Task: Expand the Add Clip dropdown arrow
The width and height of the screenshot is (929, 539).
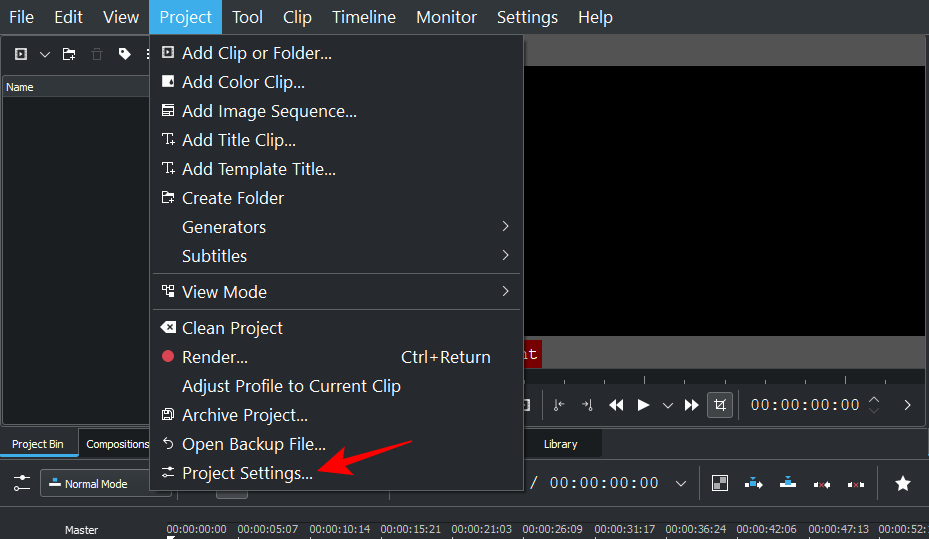Action: [44, 54]
